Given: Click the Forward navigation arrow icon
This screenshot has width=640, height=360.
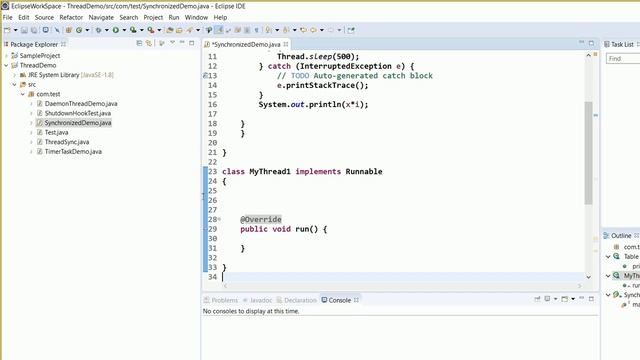Looking at the screenshot, I should [331, 30].
